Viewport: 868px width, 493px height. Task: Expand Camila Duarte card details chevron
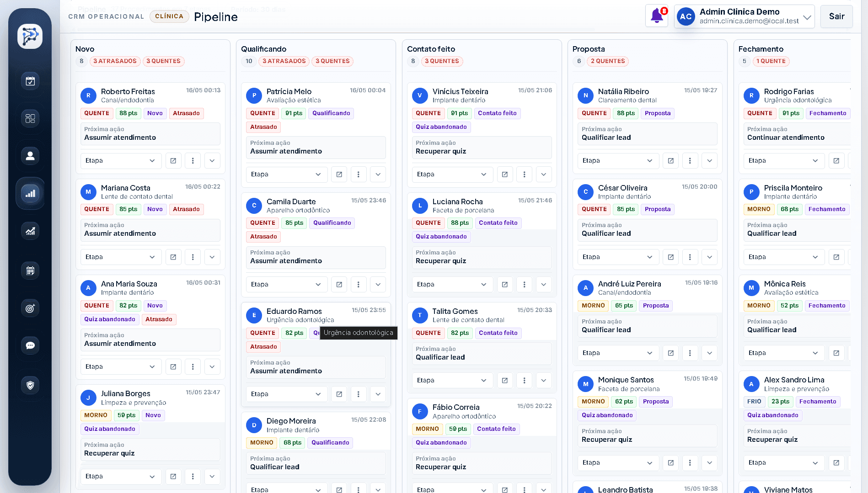[x=378, y=285]
